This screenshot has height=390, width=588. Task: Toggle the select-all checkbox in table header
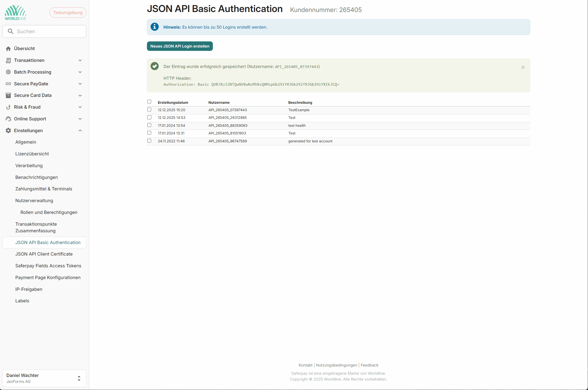149,102
